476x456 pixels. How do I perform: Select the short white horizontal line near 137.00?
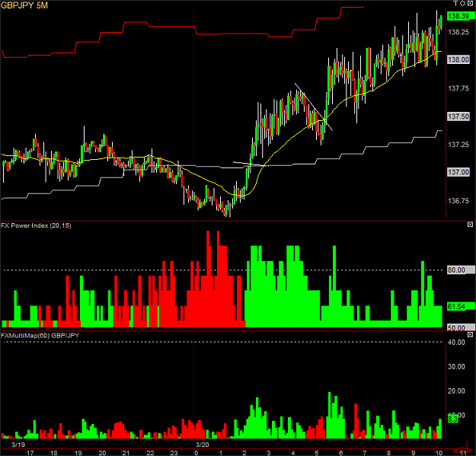[x=251, y=164]
